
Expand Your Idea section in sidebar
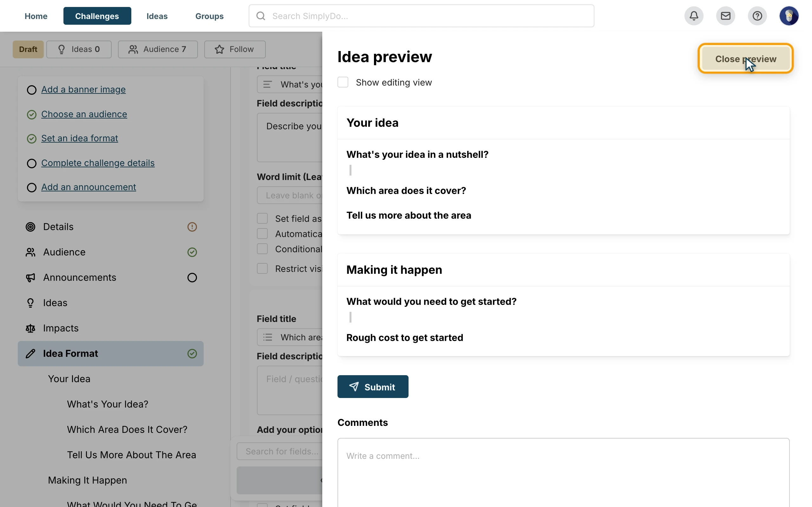(69, 379)
